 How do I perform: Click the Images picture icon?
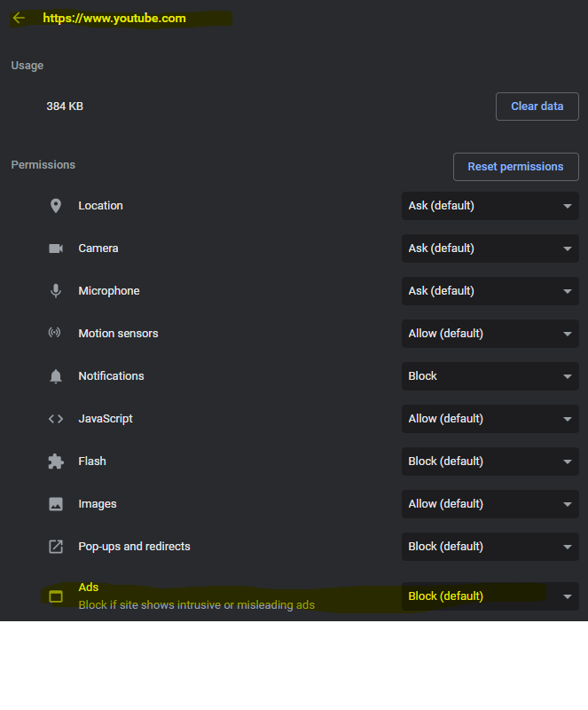point(56,504)
